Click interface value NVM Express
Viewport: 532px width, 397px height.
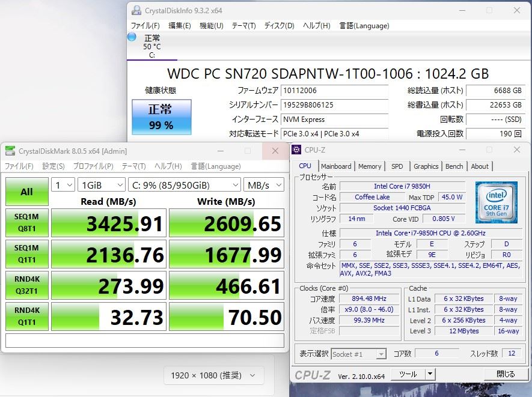coord(335,120)
